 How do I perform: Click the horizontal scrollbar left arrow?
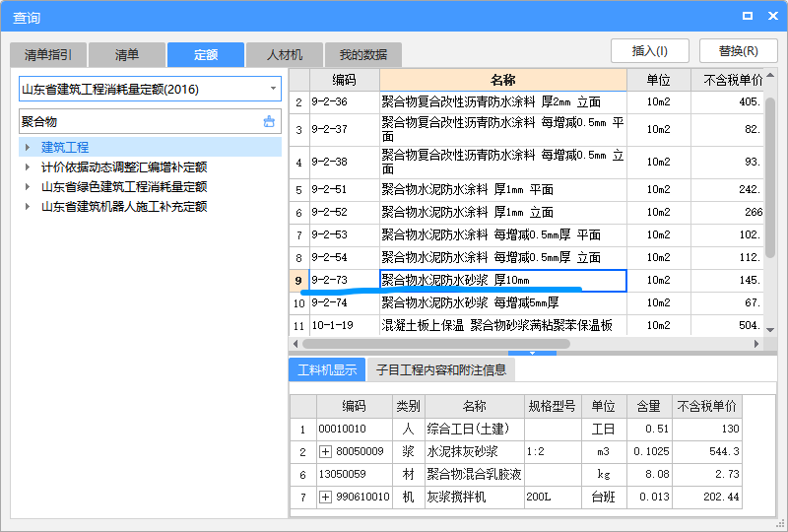point(295,344)
